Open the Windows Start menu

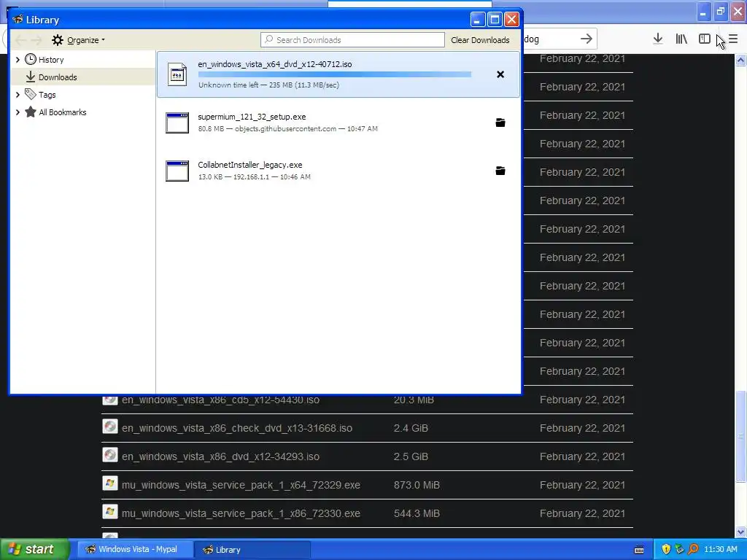(x=34, y=549)
